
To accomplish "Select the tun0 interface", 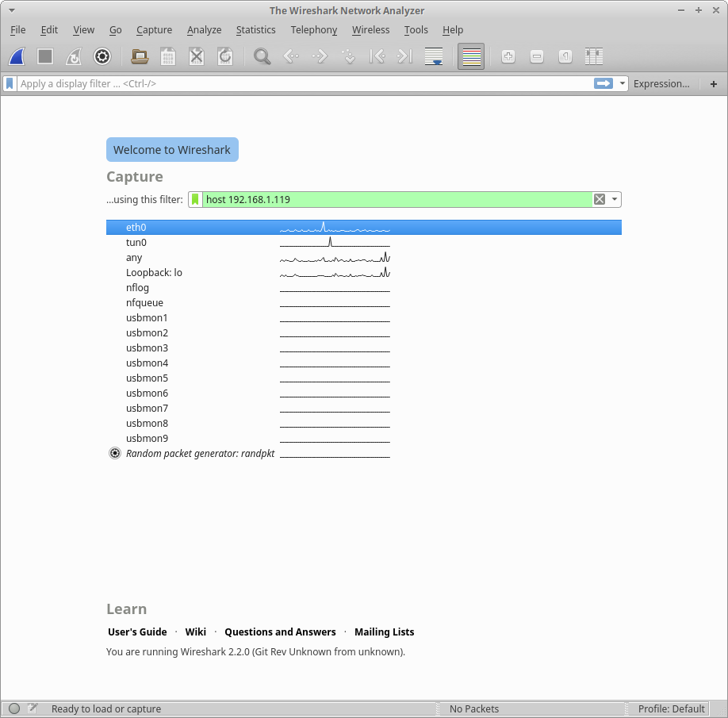I will pos(364,243).
